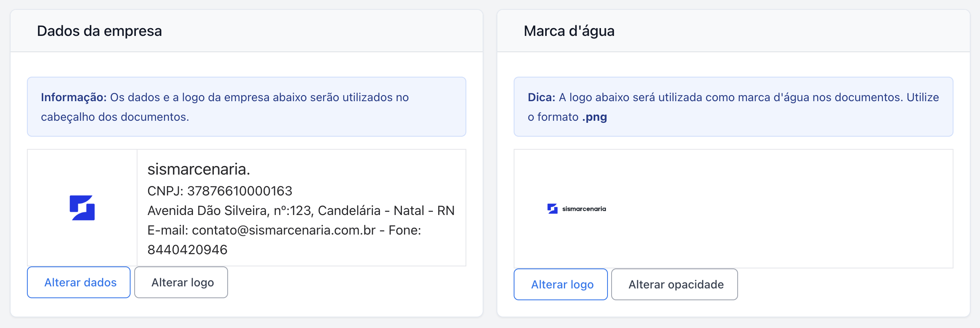The width and height of the screenshot is (980, 328).
Task: Click the CNPJ number line
Action: click(220, 191)
